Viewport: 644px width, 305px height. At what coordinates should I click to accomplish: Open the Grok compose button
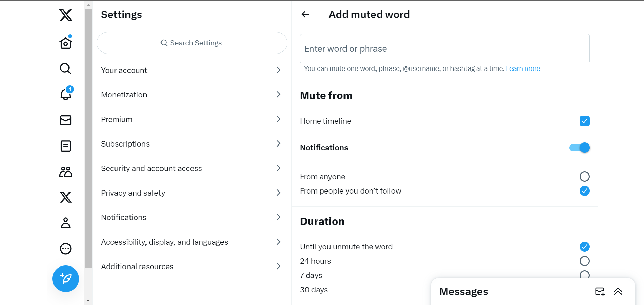(x=65, y=279)
